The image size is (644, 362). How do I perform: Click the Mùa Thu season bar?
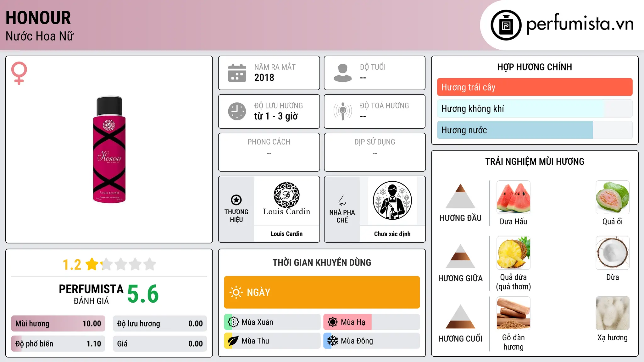tap(272, 341)
